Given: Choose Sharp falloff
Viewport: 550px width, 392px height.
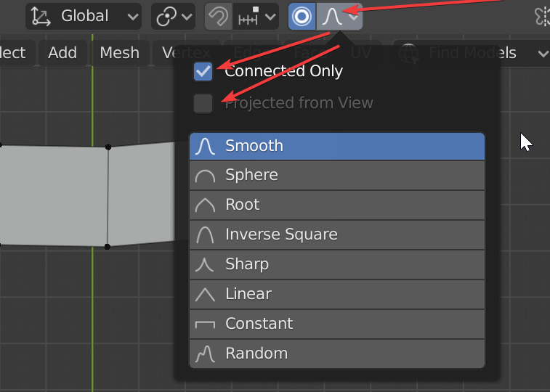Looking at the screenshot, I should [x=337, y=264].
